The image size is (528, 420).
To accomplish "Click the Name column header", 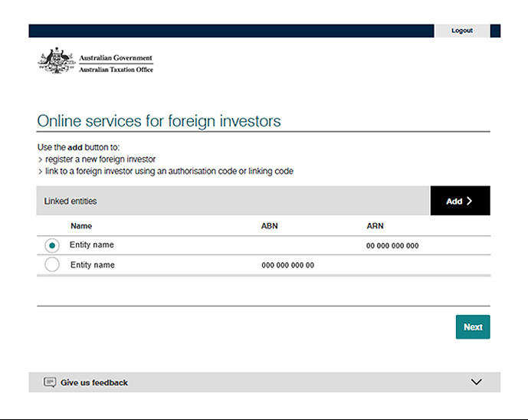I will coord(81,226).
